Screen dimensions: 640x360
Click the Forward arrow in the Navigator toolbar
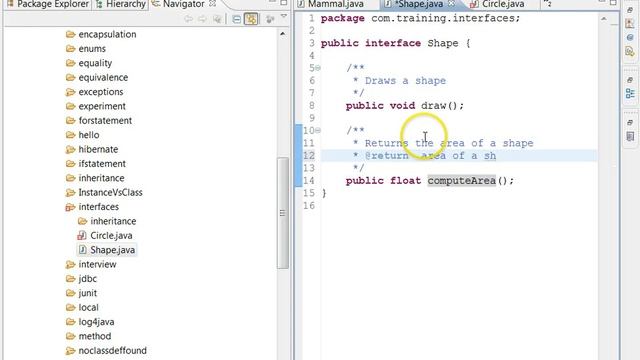point(202,19)
